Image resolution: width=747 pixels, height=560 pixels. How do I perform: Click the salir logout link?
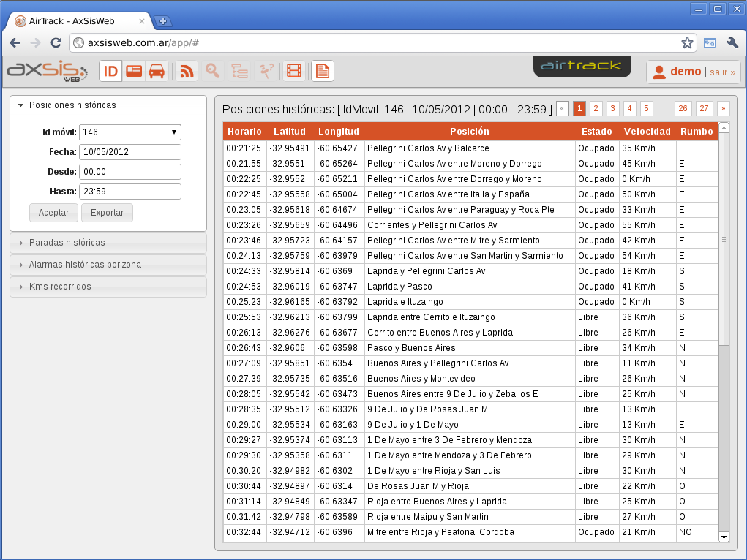coord(722,72)
